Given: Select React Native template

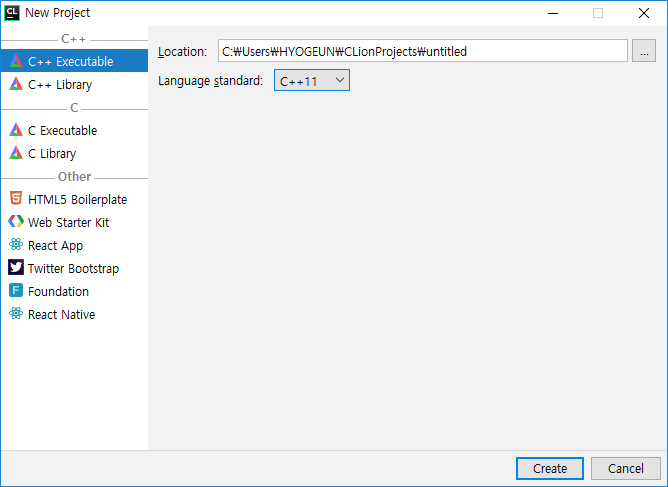Looking at the screenshot, I should tap(75, 314).
